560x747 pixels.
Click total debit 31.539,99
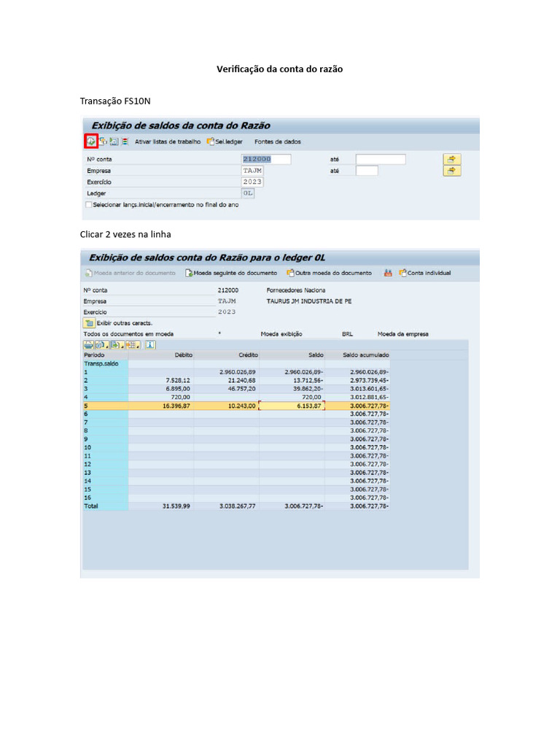(176, 506)
